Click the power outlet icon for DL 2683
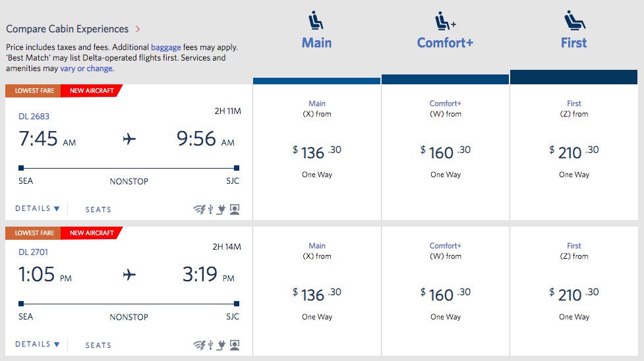Image resolution: width=644 pixels, height=361 pixels. [x=222, y=210]
